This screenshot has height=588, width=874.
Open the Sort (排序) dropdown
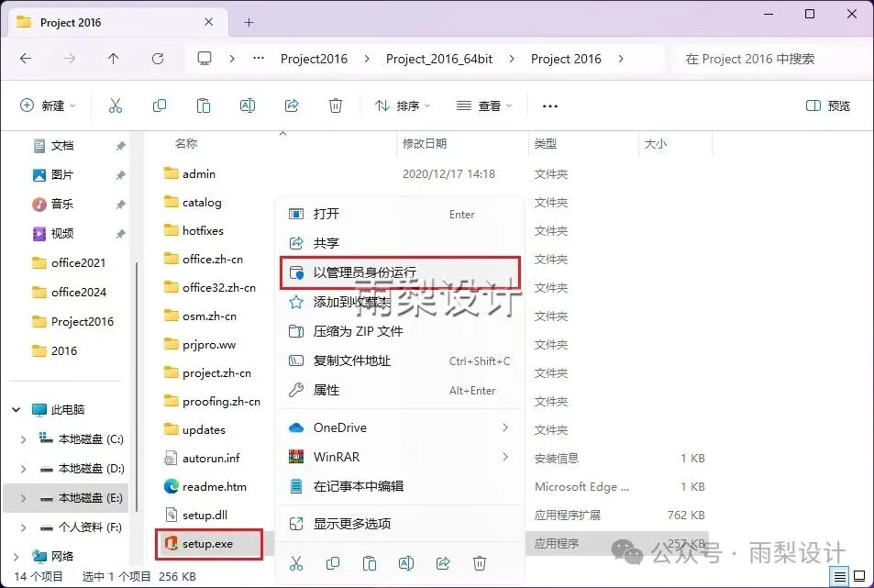point(403,105)
